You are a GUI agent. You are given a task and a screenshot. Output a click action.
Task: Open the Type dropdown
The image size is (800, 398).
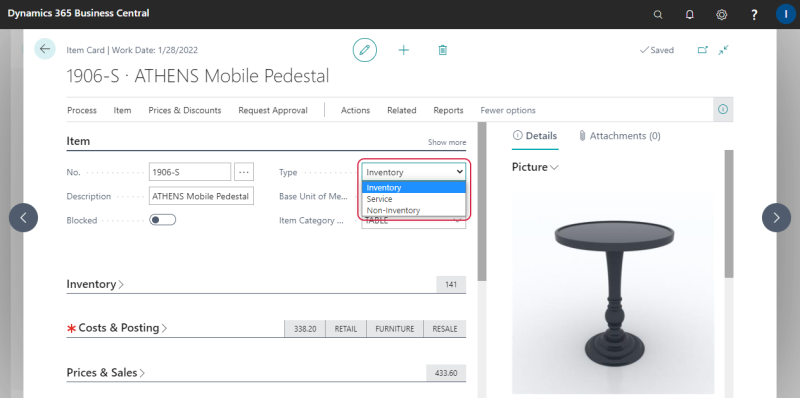[x=413, y=172]
